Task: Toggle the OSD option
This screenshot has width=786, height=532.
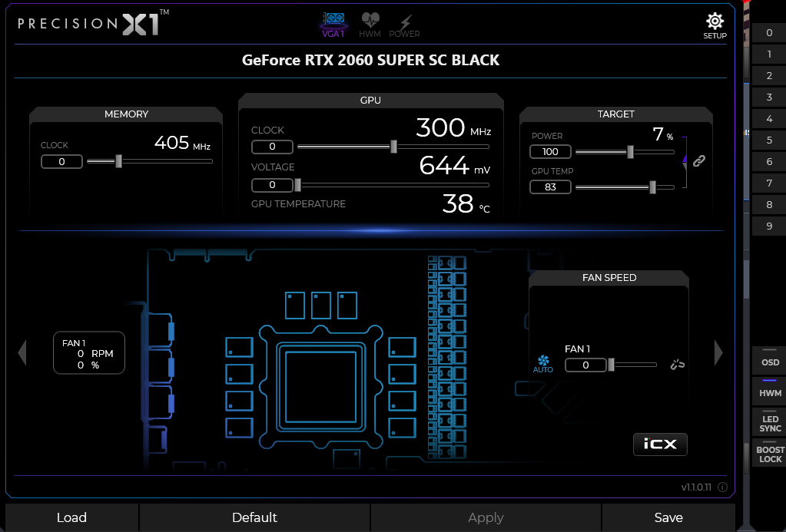Action: [770, 360]
